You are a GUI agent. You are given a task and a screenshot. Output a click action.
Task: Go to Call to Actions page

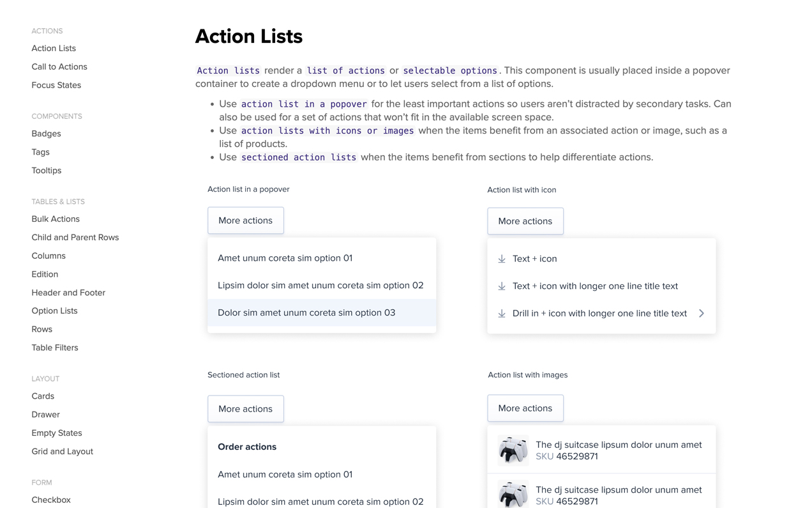point(59,66)
